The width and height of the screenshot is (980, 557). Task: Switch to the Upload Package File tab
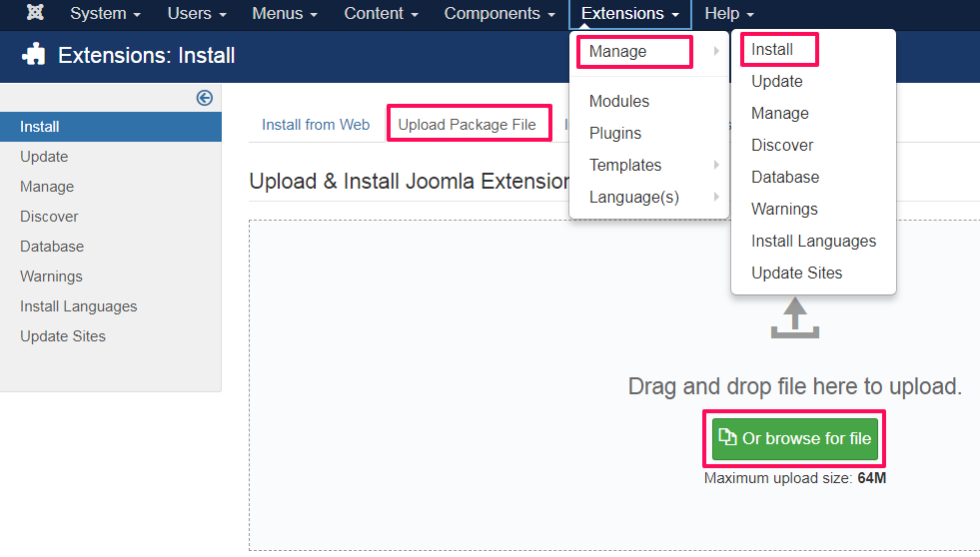pyautogui.click(x=467, y=125)
